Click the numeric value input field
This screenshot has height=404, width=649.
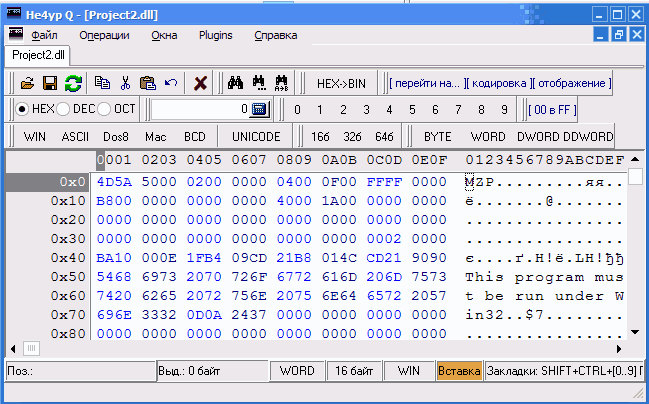coord(200,109)
